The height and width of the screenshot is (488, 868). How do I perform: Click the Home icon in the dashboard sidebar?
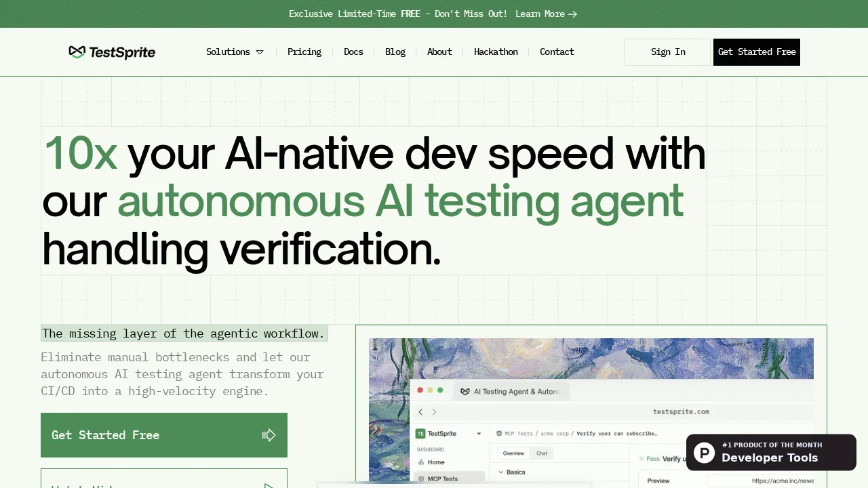420,462
